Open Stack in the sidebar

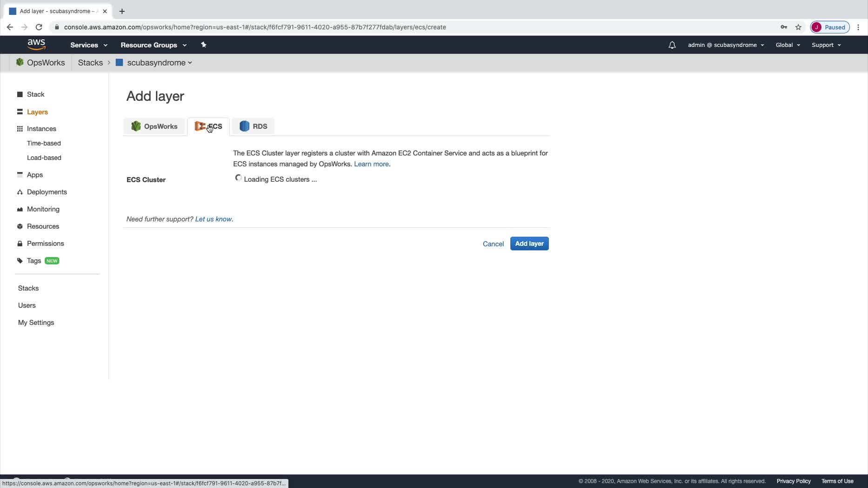pos(36,94)
